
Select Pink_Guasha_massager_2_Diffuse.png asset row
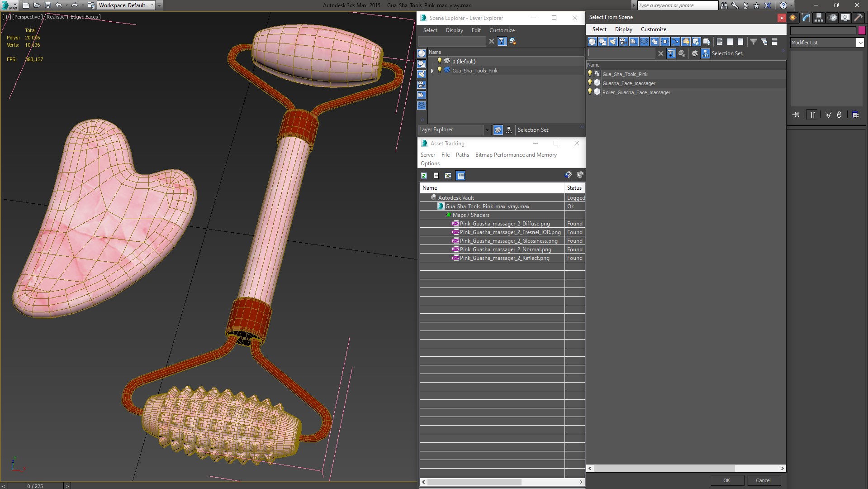(502, 224)
